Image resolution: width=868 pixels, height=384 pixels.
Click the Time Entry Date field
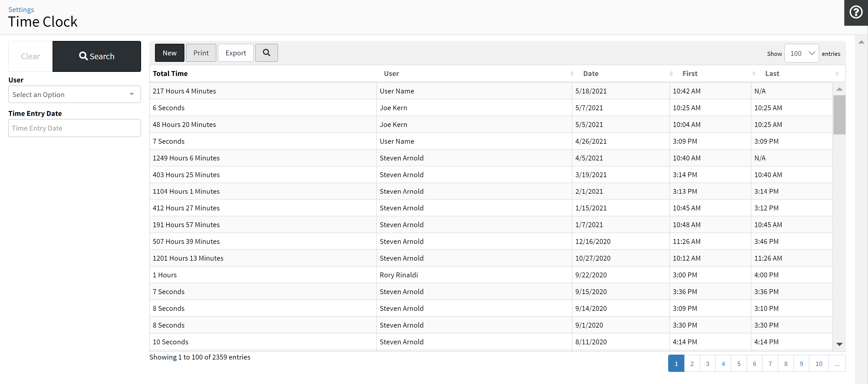pyautogui.click(x=75, y=128)
